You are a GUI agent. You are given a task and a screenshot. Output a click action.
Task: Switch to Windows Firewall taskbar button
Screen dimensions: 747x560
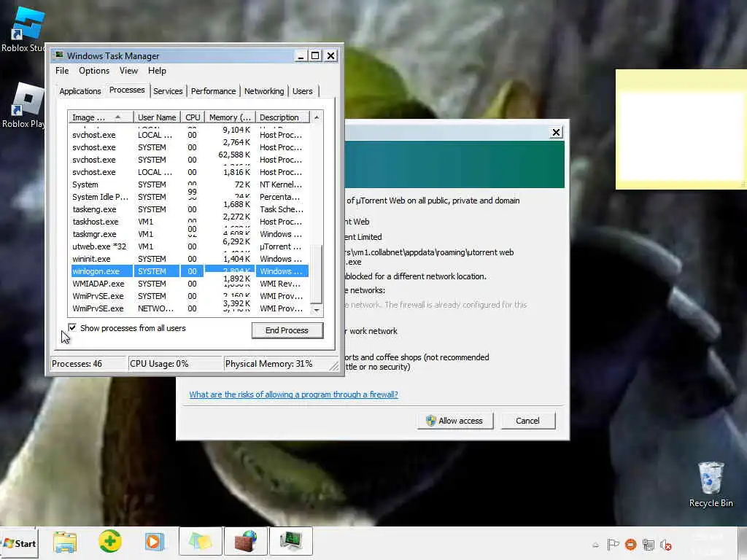click(245, 542)
